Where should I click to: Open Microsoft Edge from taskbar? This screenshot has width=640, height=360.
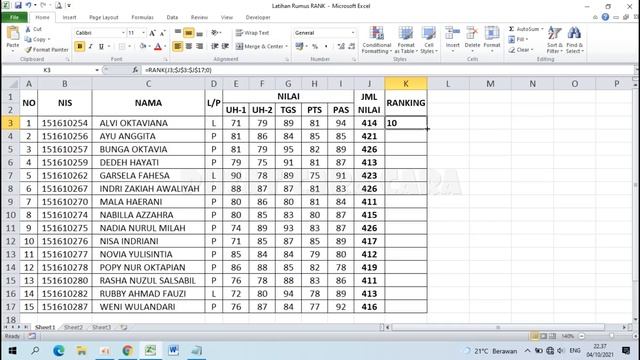pos(59,351)
